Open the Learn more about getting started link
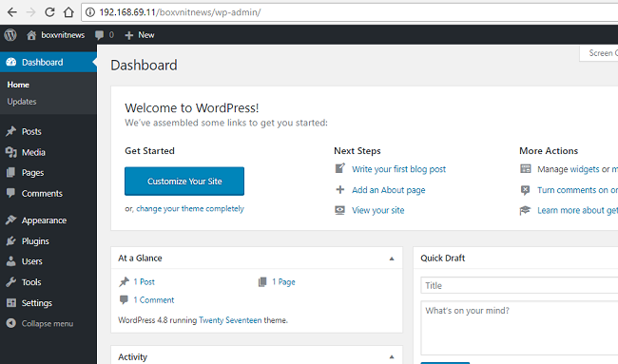Viewport: 618px width, 364px height. [x=578, y=210]
